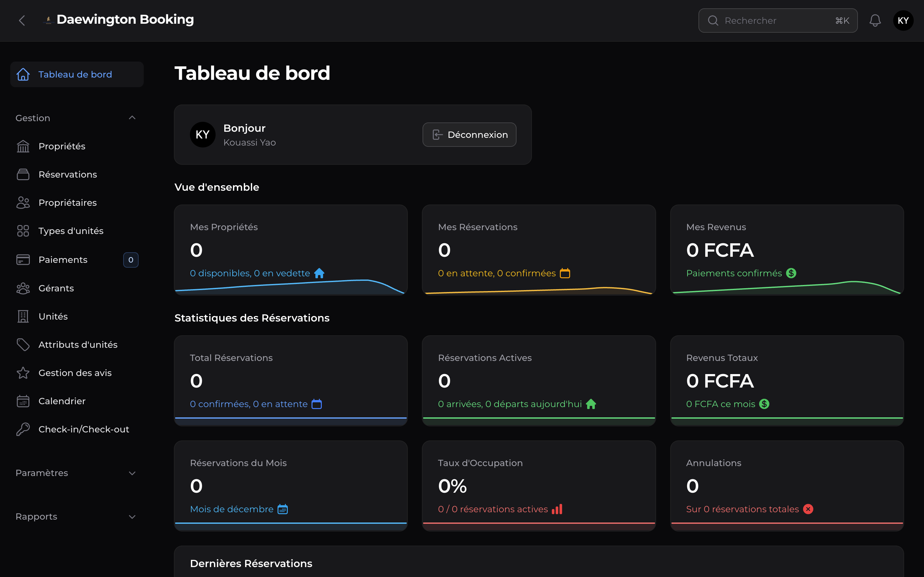Screen dimensions: 924x577
Task: Click the back arrow next to Daewington Booking
Action: click(x=22, y=20)
